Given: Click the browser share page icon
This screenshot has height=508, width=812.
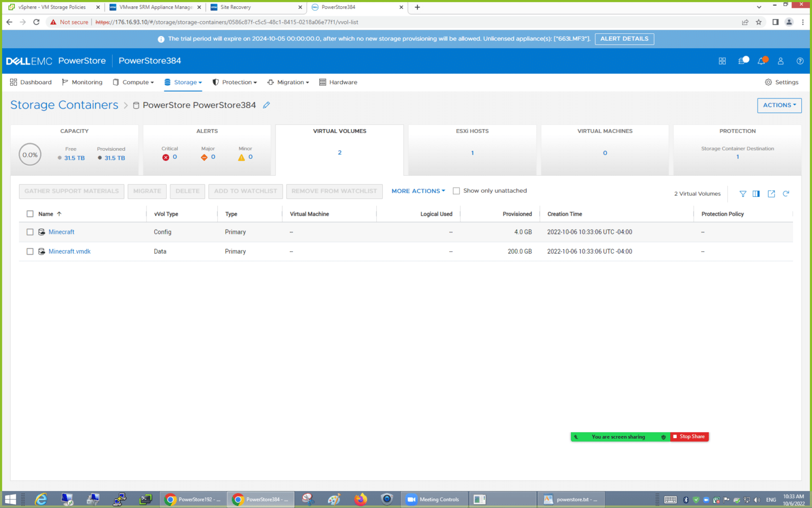Looking at the screenshot, I should tap(745, 22).
